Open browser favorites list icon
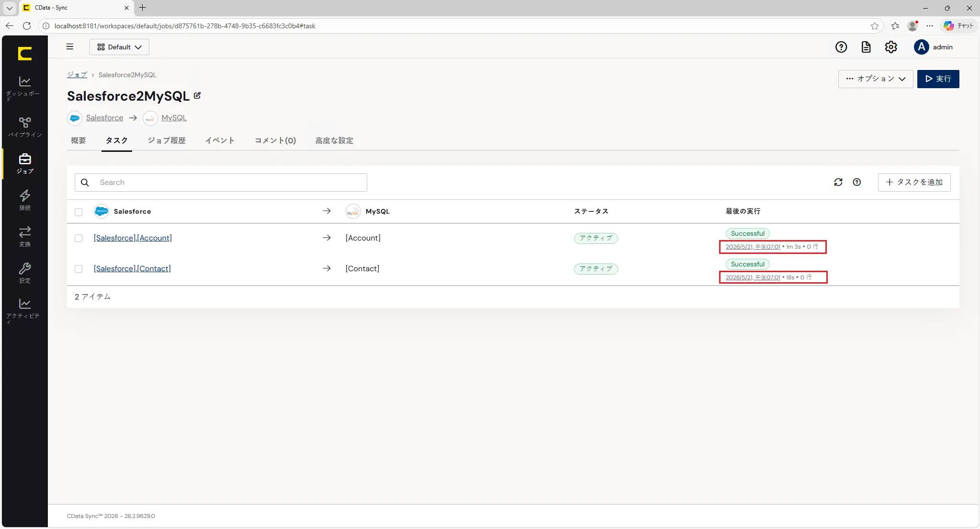This screenshot has height=529, width=980. coord(895,26)
